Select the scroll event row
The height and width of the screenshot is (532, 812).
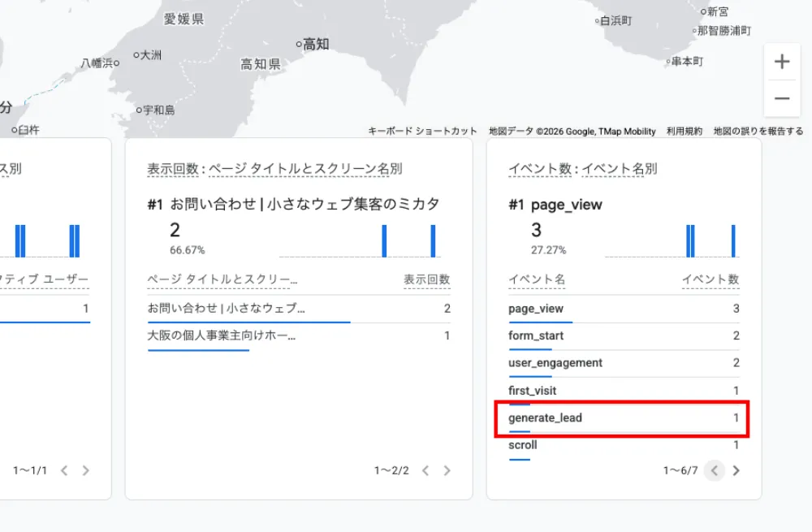click(624, 445)
